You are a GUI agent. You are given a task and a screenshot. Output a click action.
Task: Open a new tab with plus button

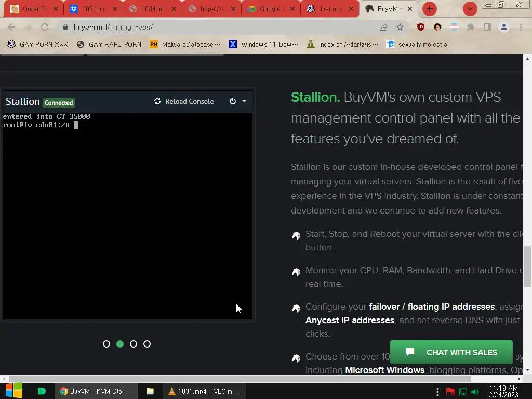430,9
